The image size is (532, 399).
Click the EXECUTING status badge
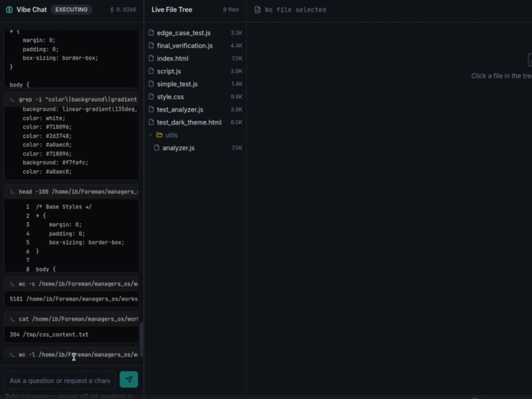point(71,10)
